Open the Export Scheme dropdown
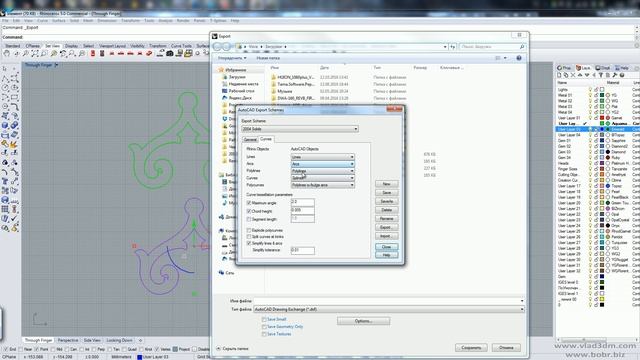 click(x=300, y=129)
